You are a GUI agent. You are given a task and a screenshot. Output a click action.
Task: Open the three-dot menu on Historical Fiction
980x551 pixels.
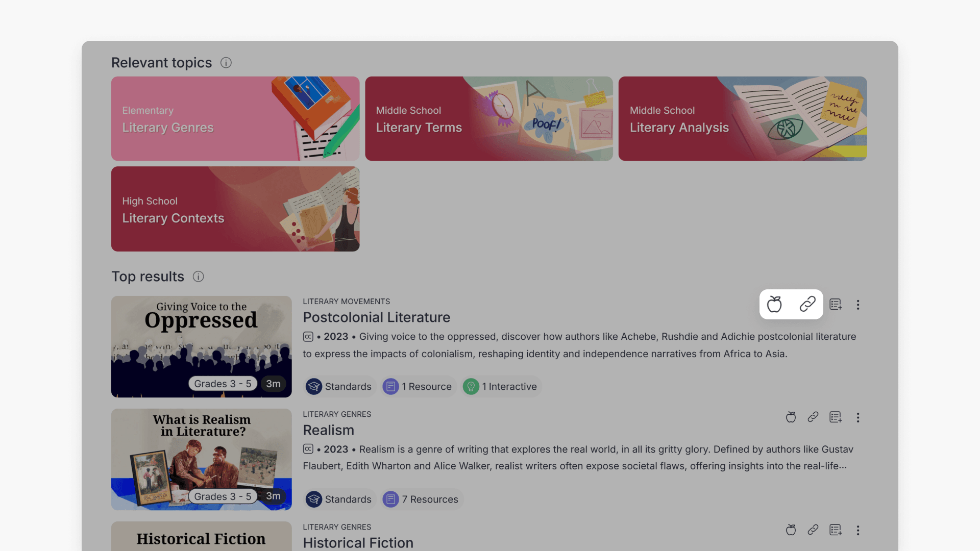pyautogui.click(x=858, y=530)
